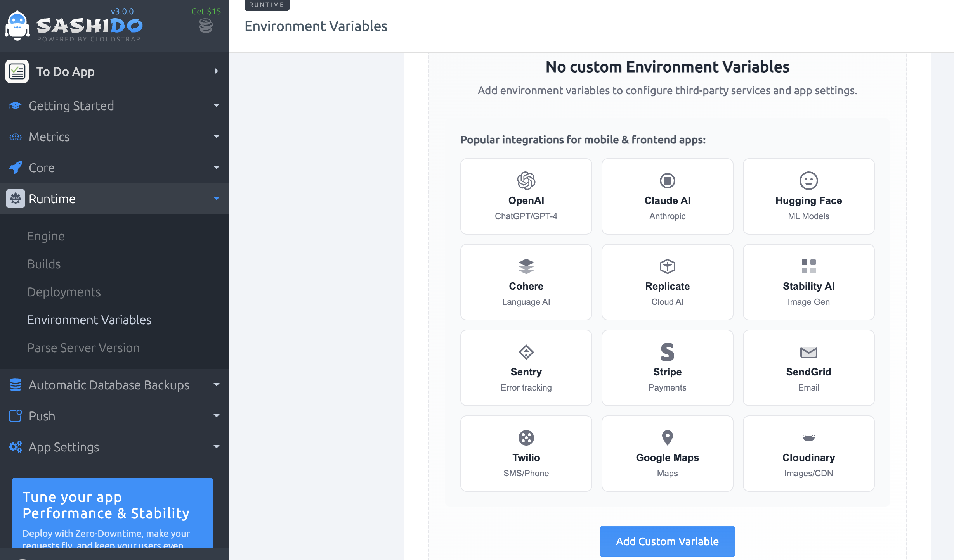This screenshot has width=954, height=560.
Task: Select the Cohere Language AI card
Action: [526, 282]
